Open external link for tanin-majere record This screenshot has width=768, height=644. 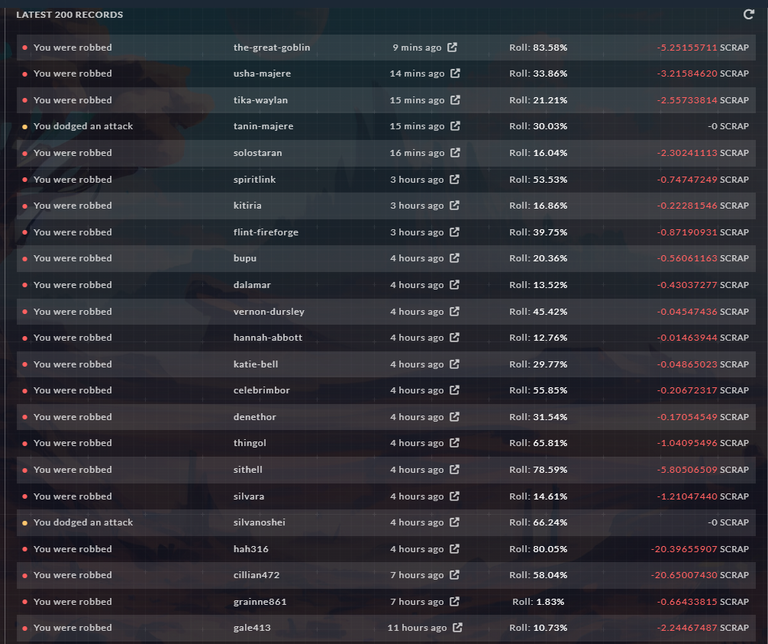tap(455, 126)
